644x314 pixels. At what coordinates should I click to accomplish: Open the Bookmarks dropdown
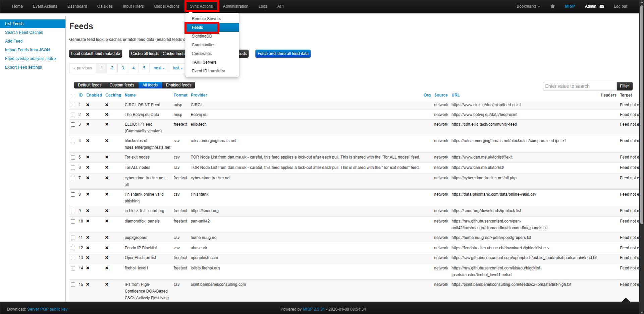(528, 6)
